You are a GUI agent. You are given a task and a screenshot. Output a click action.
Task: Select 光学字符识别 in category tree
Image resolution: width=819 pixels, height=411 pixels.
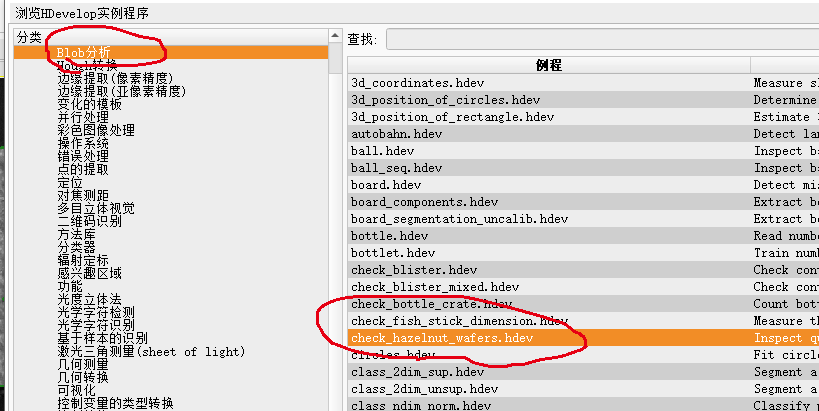pos(96,325)
